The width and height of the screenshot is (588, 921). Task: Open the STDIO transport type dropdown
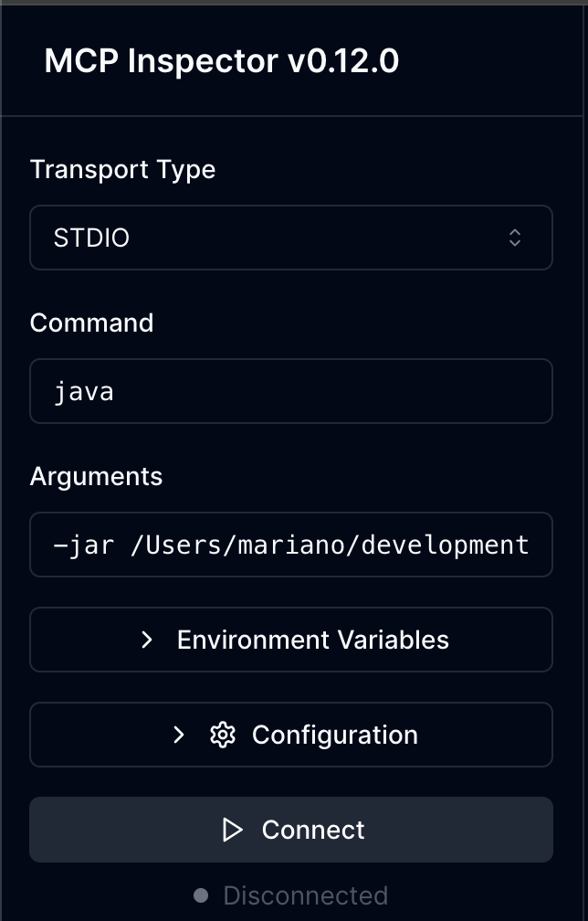click(290, 238)
